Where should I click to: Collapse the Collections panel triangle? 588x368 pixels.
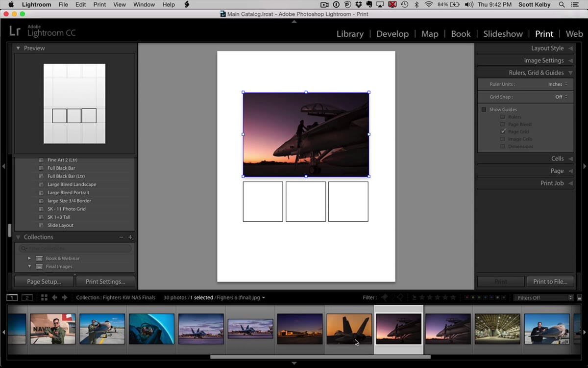click(x=18, y=237)
